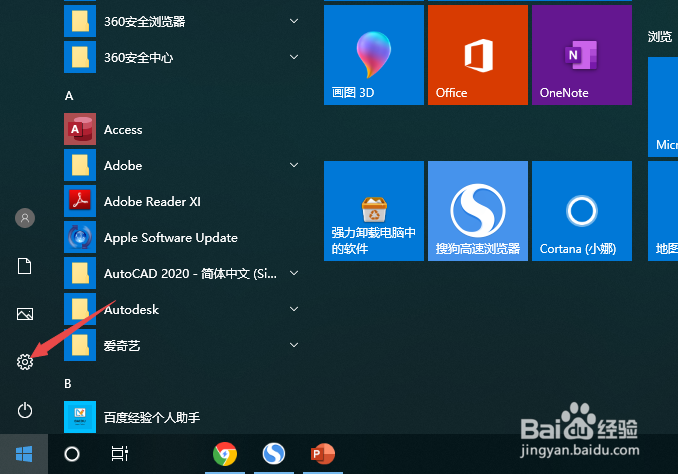The image size is (678, 474).
Task: Open the Office tile
Action: (478, 55)
